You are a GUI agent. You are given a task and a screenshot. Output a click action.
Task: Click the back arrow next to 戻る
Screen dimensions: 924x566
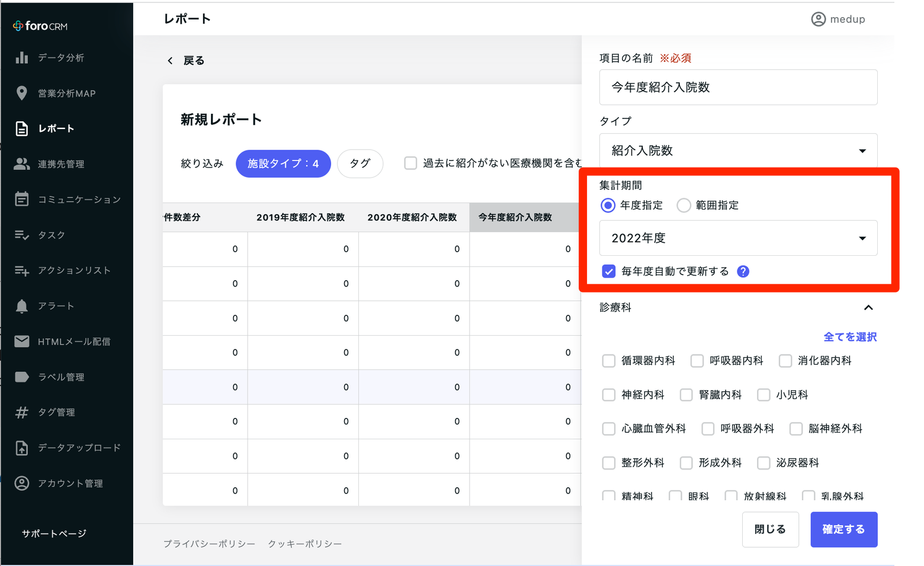click(x=171, y=60)
